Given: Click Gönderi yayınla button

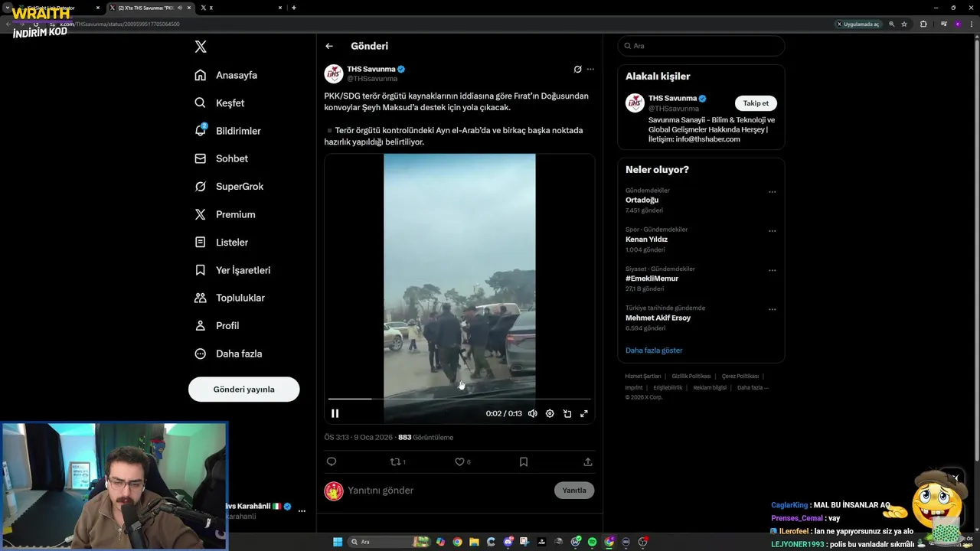Looking at the screenshot, I should [243, 389].
